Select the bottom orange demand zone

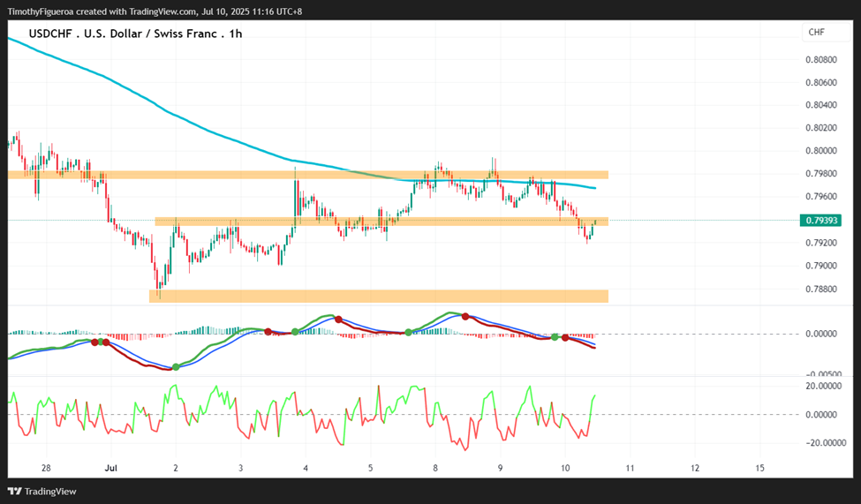379,296
